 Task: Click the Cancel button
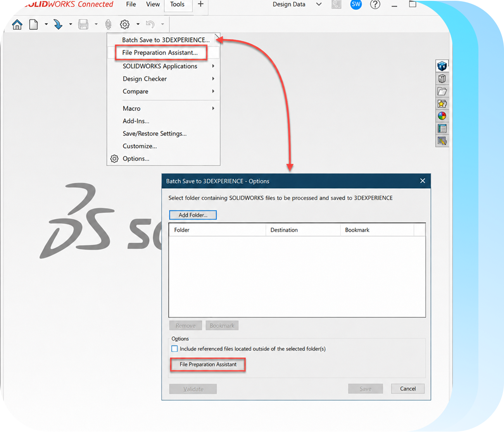point(407,389)
